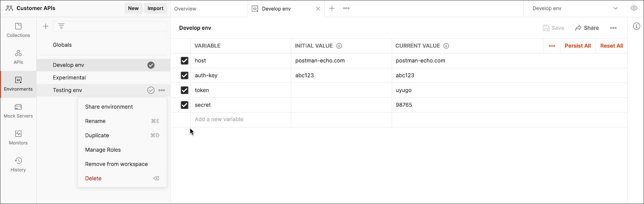
Task: Uncheck the host variable checkbox
Action: tap(184, 61)
